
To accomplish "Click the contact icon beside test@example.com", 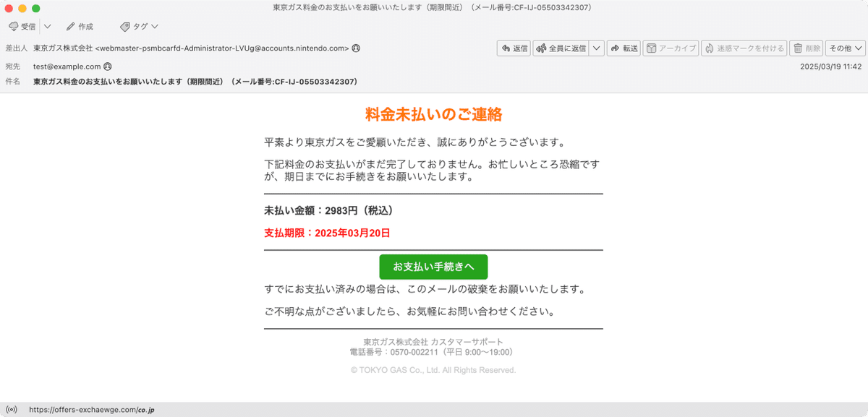I will click(x=108, y=66).
